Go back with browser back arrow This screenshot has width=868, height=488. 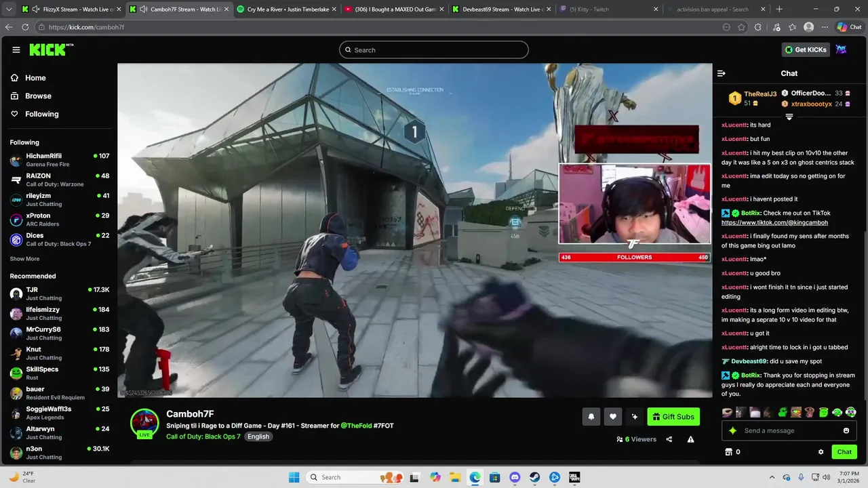tap(9, 27)
